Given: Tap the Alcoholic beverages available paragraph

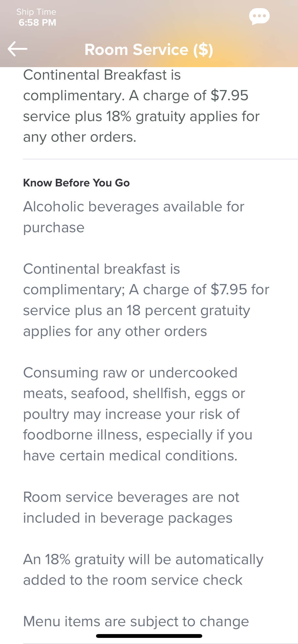Looking at the screenshot, I should [134, 217].
